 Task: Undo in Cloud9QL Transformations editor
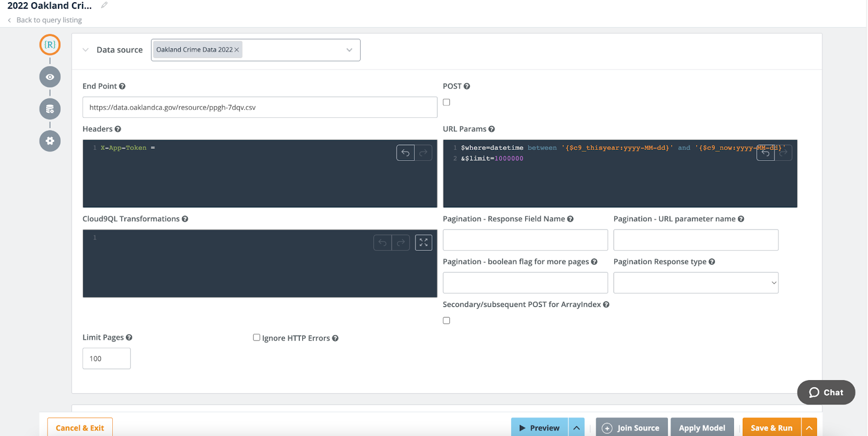click(382, 243)
